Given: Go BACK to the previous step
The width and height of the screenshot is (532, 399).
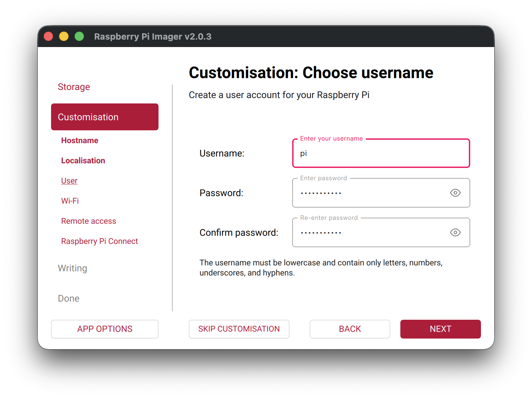Looking at the screenshot, I should [x=350, y=329].
